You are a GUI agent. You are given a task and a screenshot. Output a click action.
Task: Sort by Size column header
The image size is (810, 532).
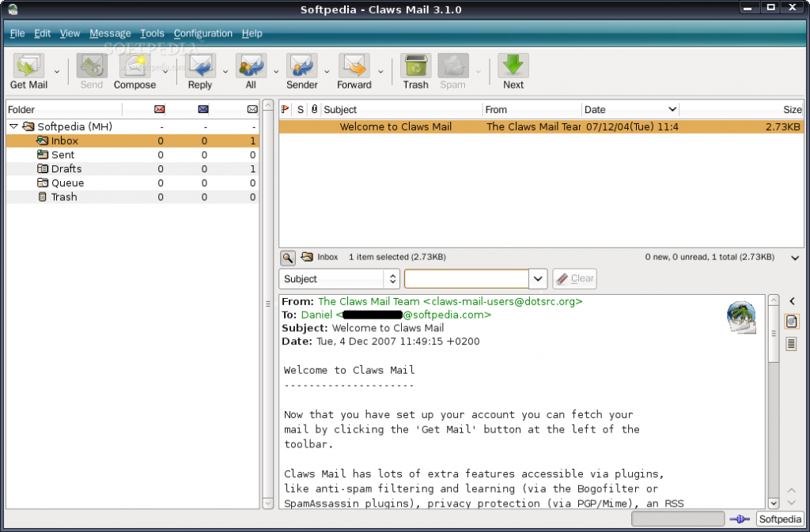741,109
